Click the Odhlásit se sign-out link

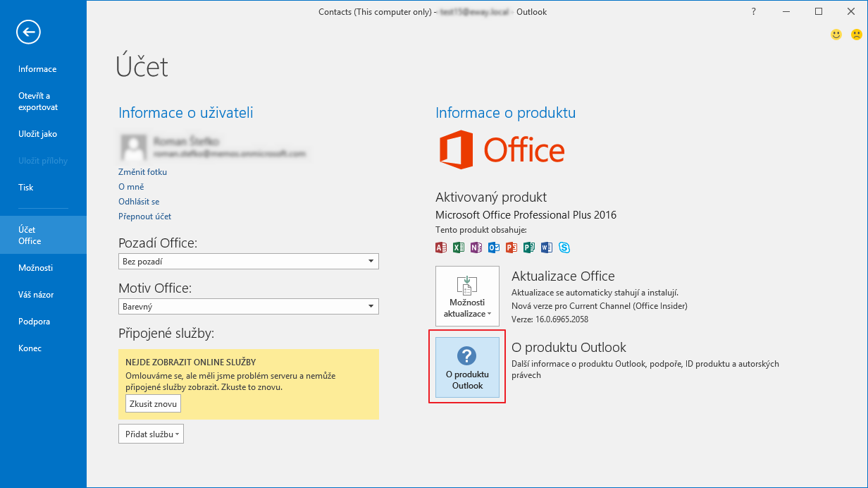[x=139, y=202]
